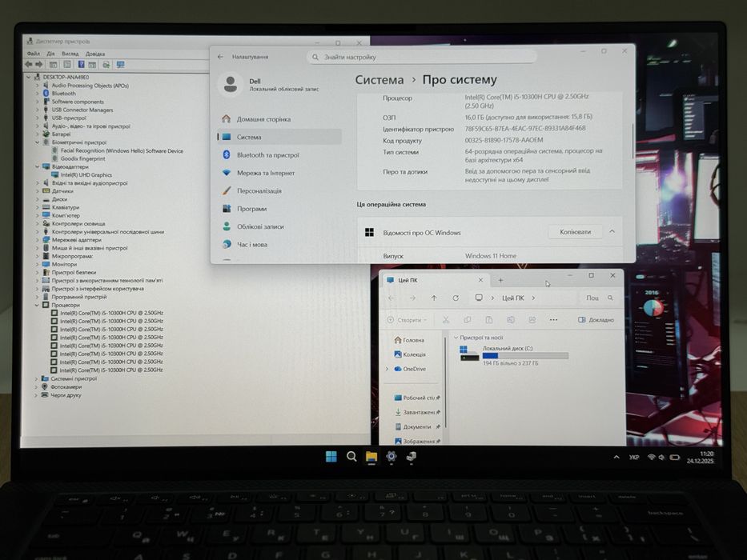Viewport: 747px width, 560px height.
Task: Expand OneDrive in Explorer sidebar
Action: (x=387, y=369)
